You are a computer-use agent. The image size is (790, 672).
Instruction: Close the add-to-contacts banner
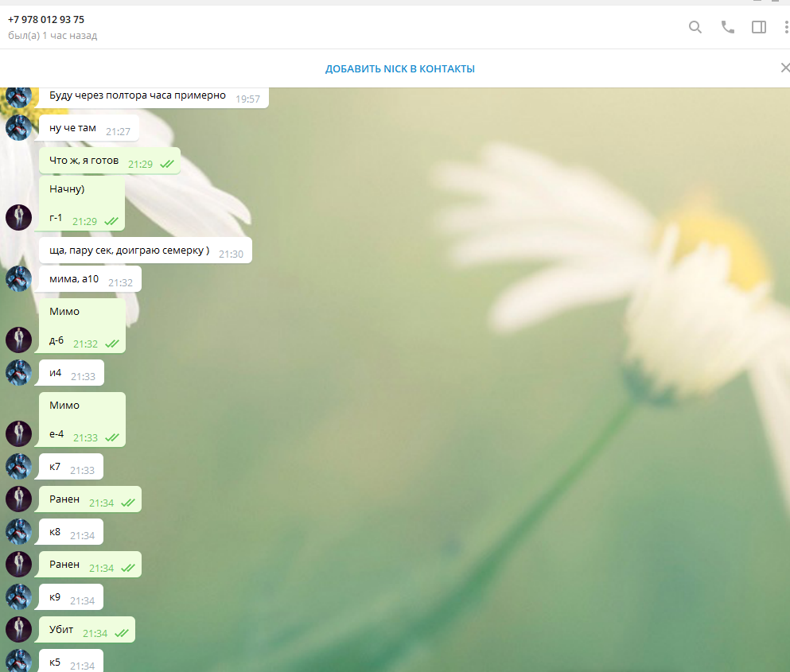point(785,68)
